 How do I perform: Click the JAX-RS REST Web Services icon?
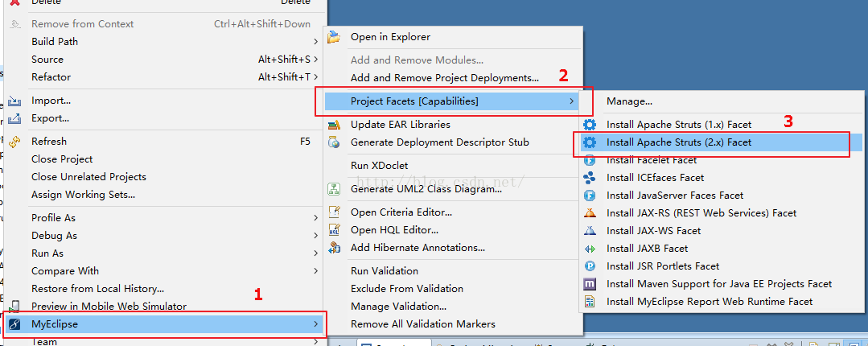(x=590, y=212)
